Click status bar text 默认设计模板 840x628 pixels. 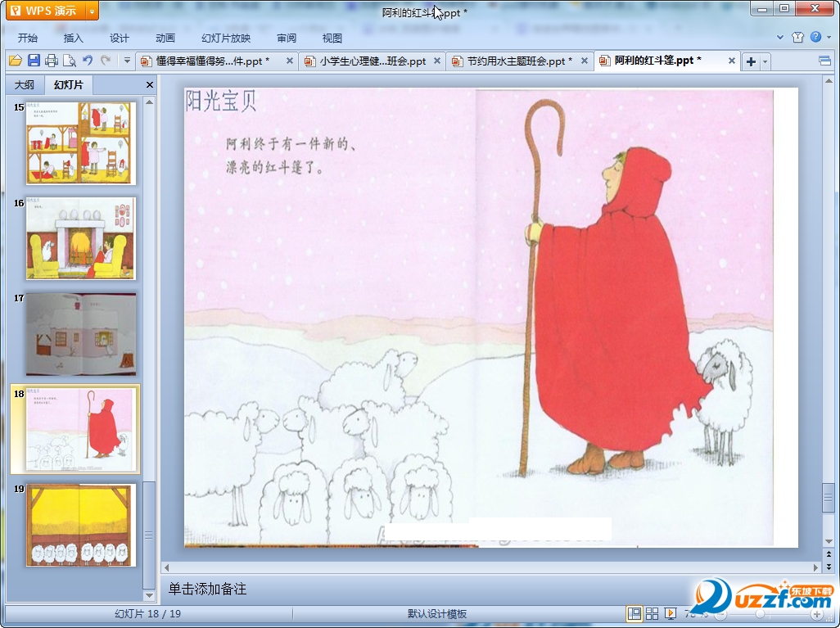point(437,613)
